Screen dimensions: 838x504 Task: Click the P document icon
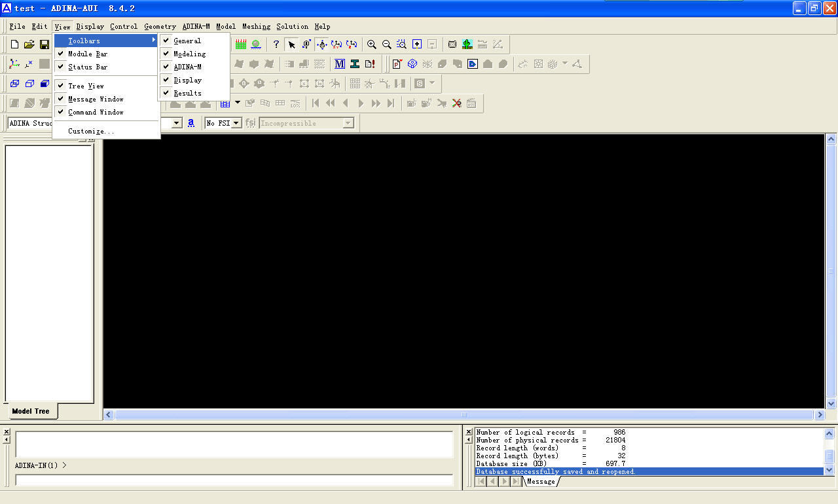point(397,63)
